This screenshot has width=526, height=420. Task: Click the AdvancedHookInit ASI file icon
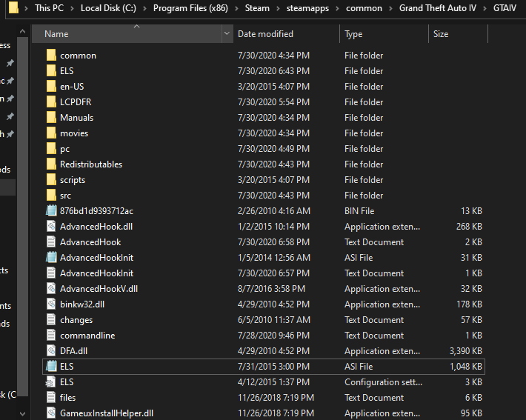pyautogui.click(x=51, y=257)
